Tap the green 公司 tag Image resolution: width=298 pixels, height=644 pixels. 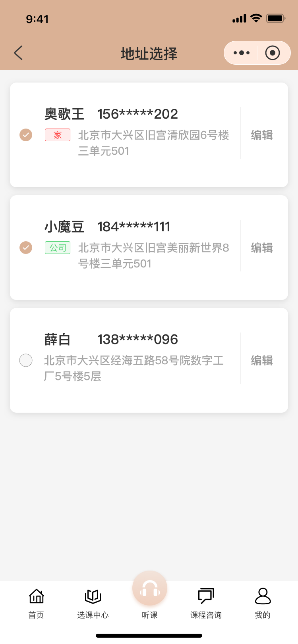click(x=58, y=248)
